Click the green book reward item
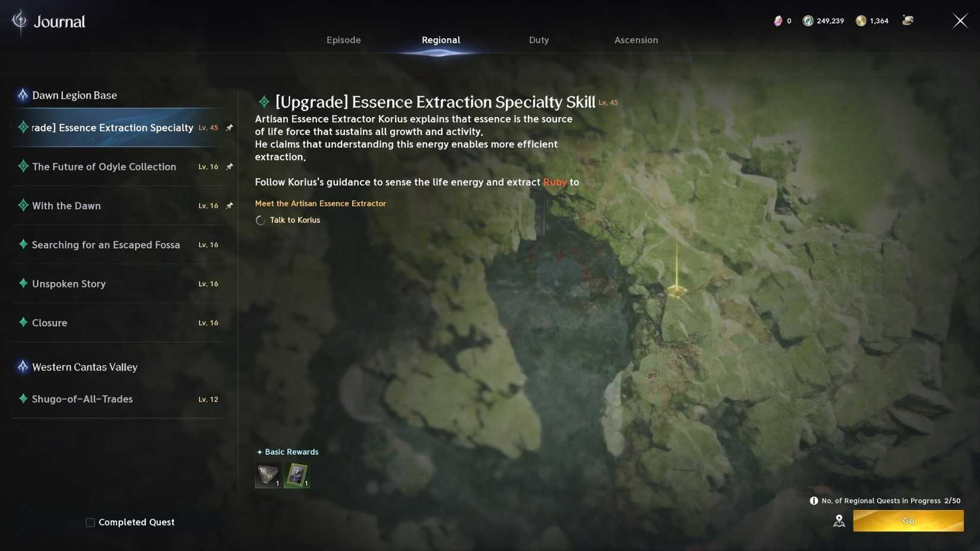 click(297, 475)
